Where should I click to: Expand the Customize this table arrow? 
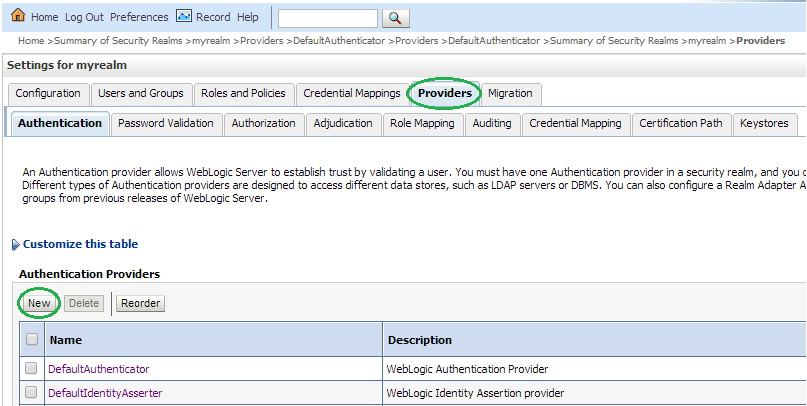(x=15, y=244)
